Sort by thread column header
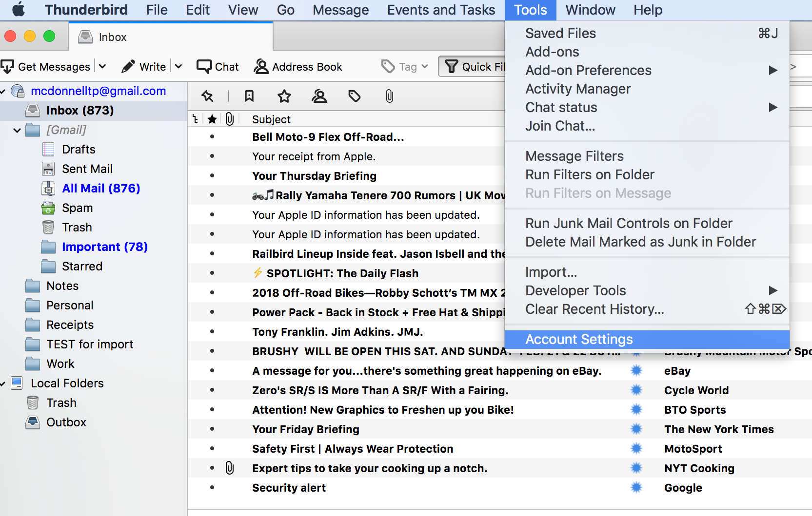 (196, 119)
